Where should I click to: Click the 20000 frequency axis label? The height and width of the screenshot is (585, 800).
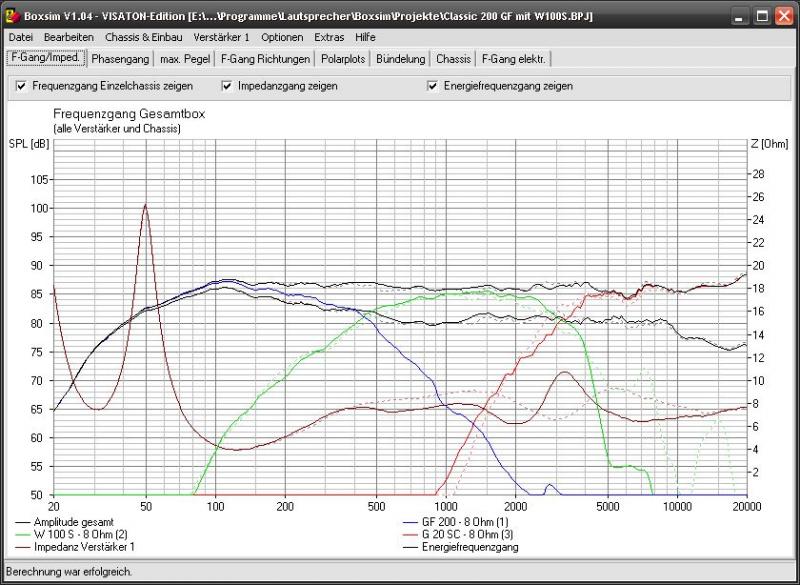746,506
